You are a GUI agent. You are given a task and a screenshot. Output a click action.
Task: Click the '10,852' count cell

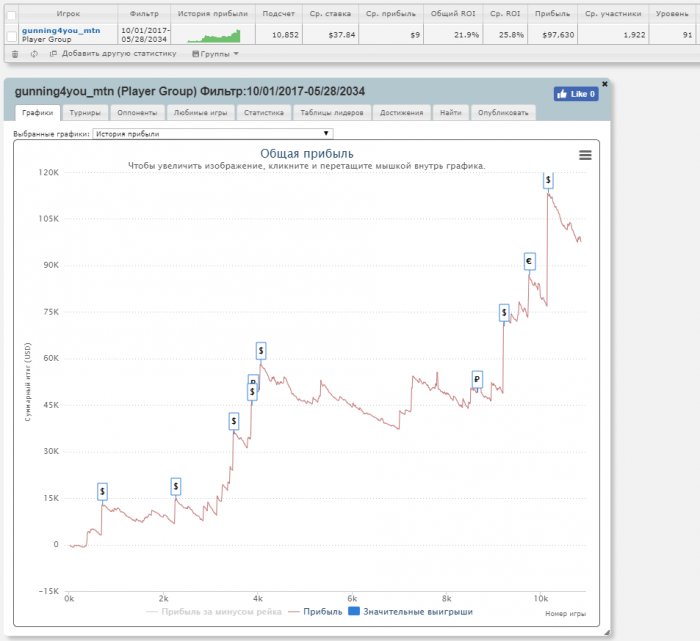pyautogui.click(x=285, y=35)
